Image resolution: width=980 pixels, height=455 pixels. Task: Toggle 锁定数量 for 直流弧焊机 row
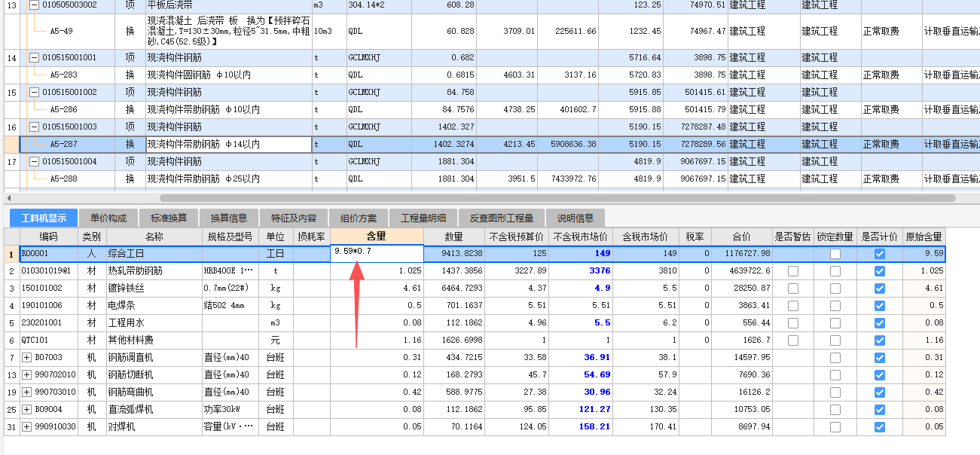[x=835, y=409]
